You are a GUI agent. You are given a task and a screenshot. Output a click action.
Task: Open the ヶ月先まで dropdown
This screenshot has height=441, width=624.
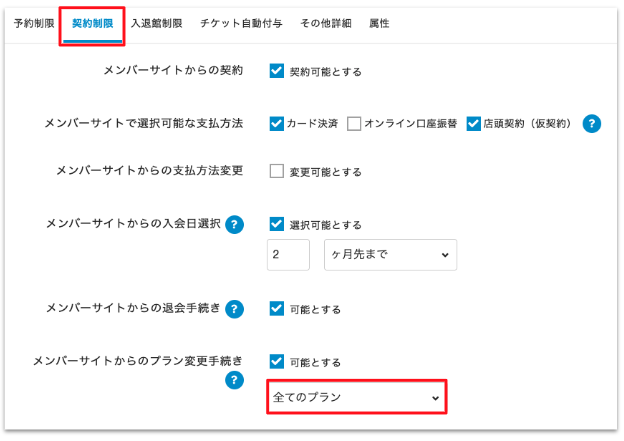(390, 255)
